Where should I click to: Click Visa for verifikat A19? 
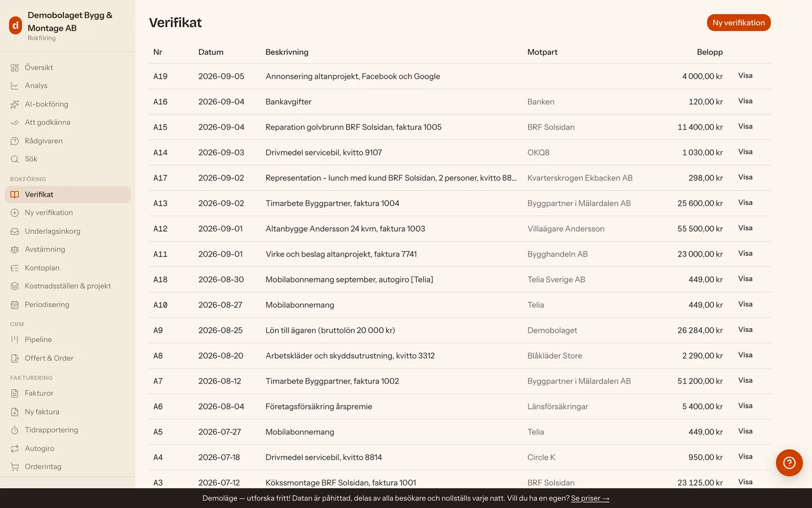pos(746,76)
